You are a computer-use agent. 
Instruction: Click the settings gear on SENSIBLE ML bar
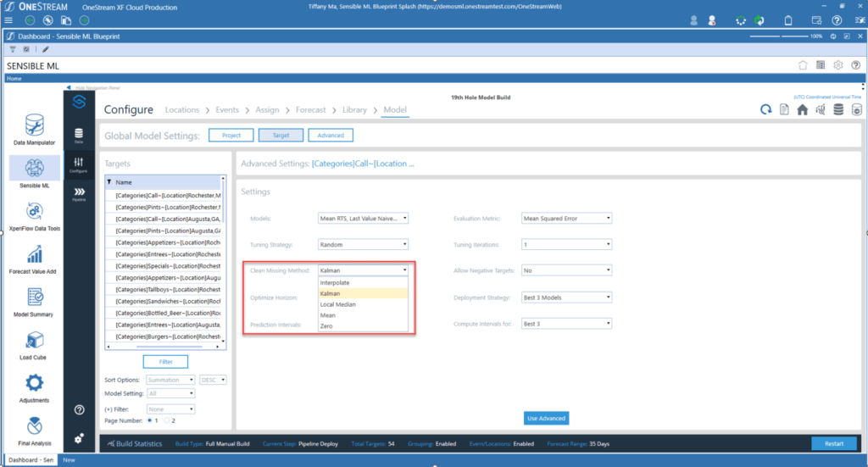[x=838, y=65]
